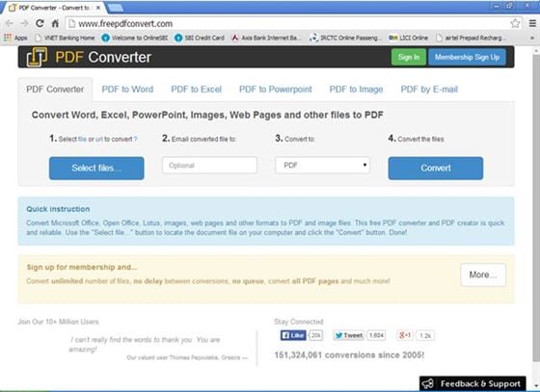Switch to the PDF to Image tab
Image resolution: width=540 pixels, height=392 pixels.
pyautogui.click(x=356, y=90)
